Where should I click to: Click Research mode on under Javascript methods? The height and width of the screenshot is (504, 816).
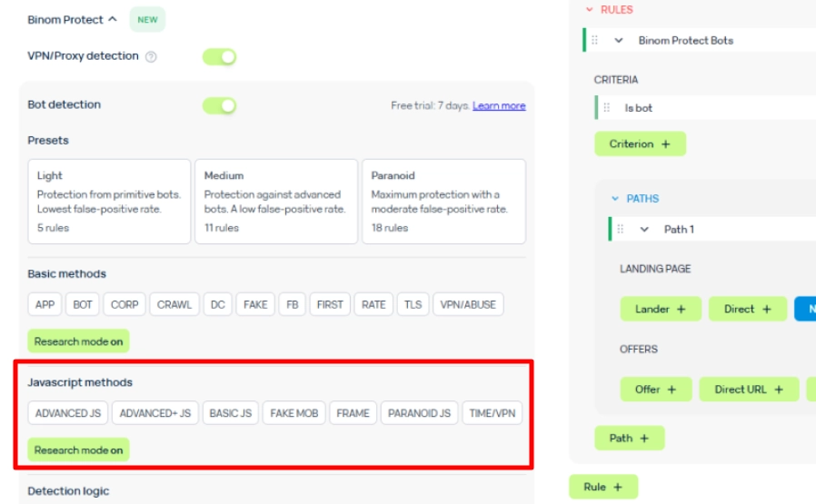click(78, 450)
